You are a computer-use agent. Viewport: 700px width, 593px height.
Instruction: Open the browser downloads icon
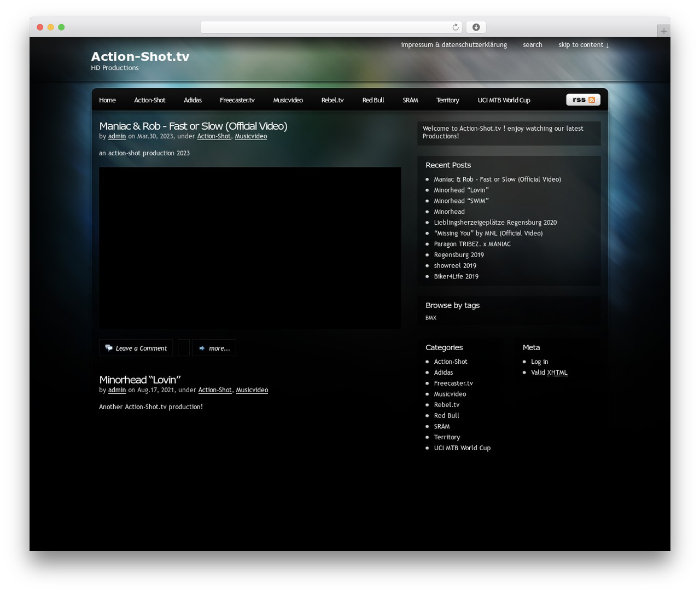tap(476, 27)
